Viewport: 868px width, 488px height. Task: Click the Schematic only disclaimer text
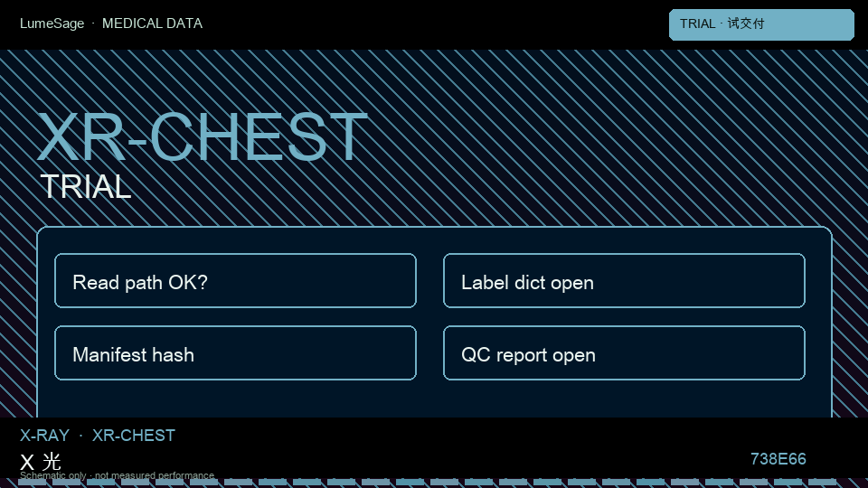(x=117, y=475)
